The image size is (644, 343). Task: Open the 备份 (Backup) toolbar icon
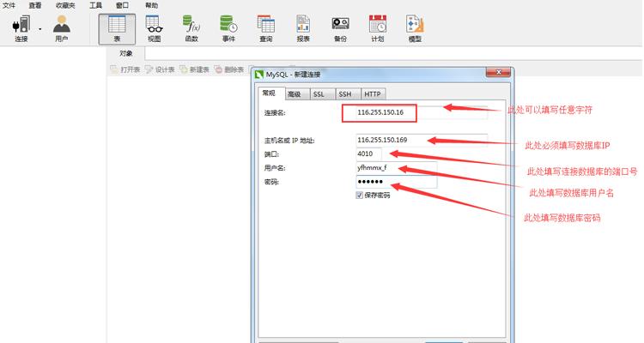340,28
